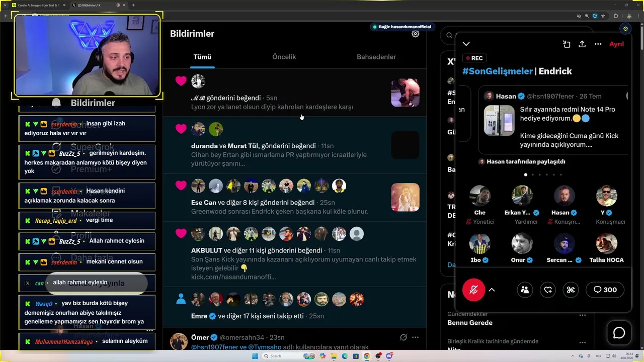Screen dimensions: 644x362
Task: Open the Space chat with 300 replies
Action: click(605, 290)
